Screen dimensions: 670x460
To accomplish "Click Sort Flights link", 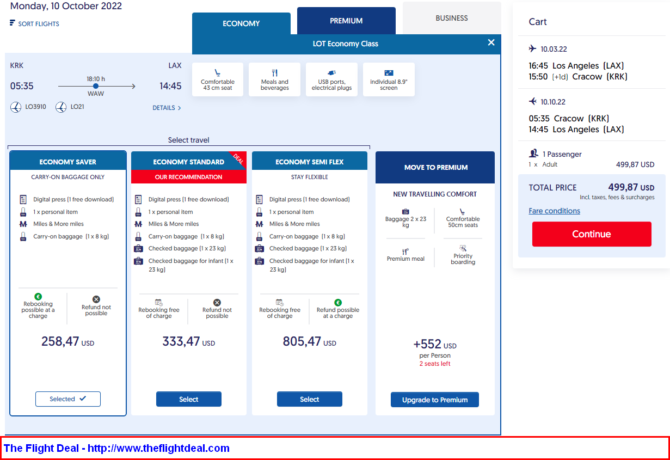I will click(x=38, y=23).
